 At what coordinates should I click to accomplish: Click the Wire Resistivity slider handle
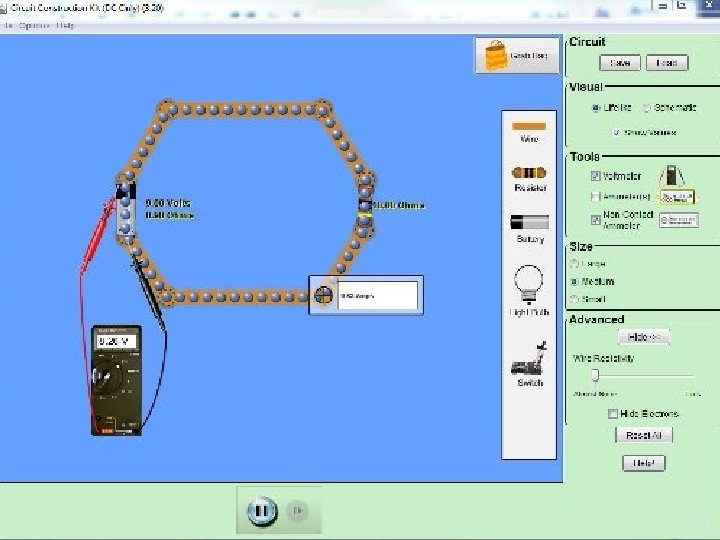(x=595, y=375)
